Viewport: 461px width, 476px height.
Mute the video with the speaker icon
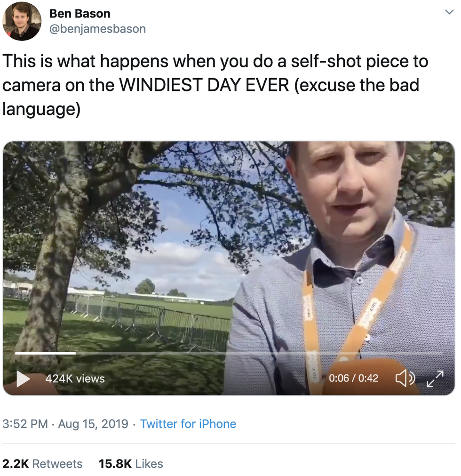click(405, 378)
